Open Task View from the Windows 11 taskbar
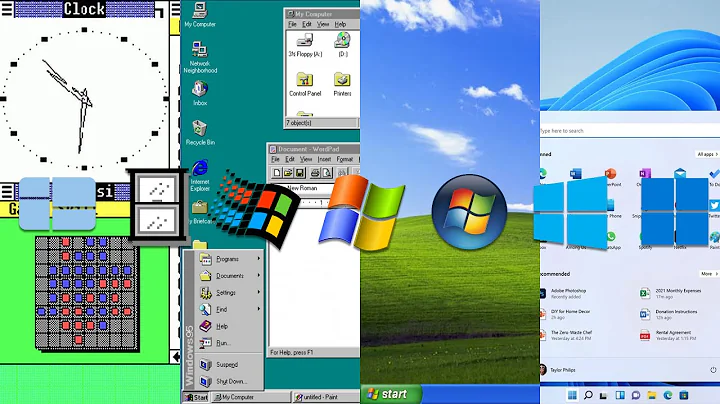Image resolution: width=720 pixels, height=404 pixels. click(603, 395)
